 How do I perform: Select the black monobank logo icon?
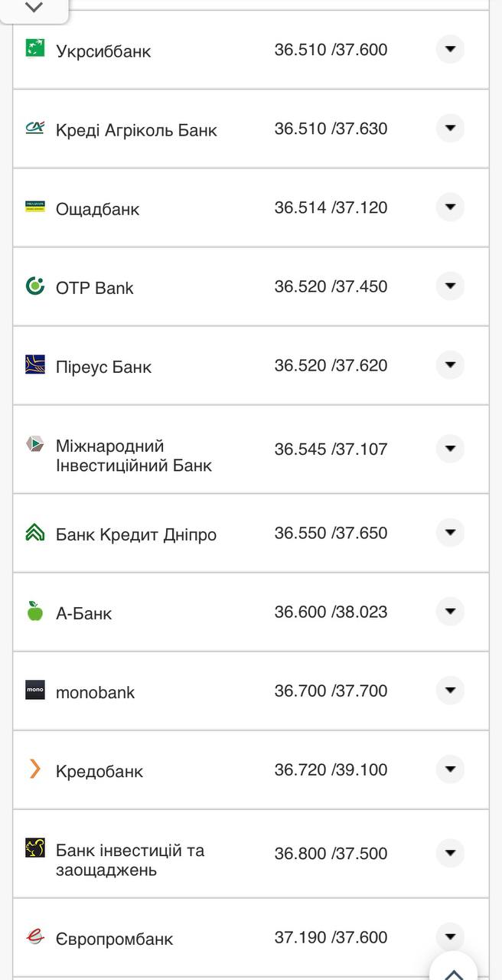34,690
